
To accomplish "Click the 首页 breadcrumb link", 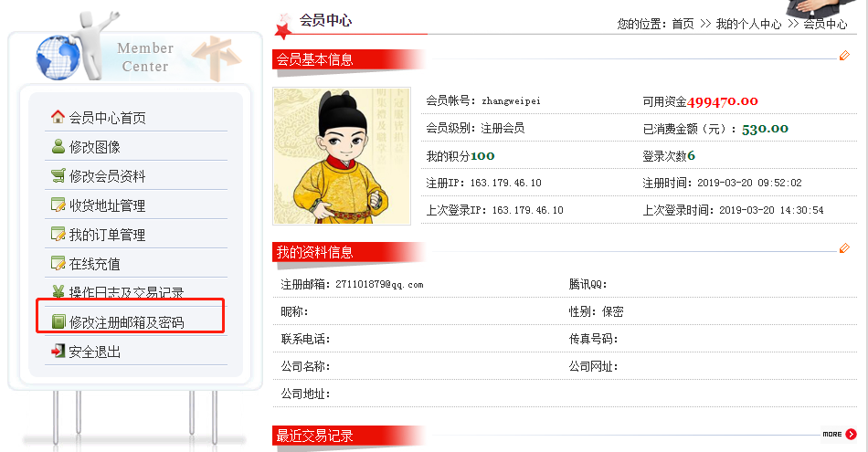I will [x=683, y=24].
